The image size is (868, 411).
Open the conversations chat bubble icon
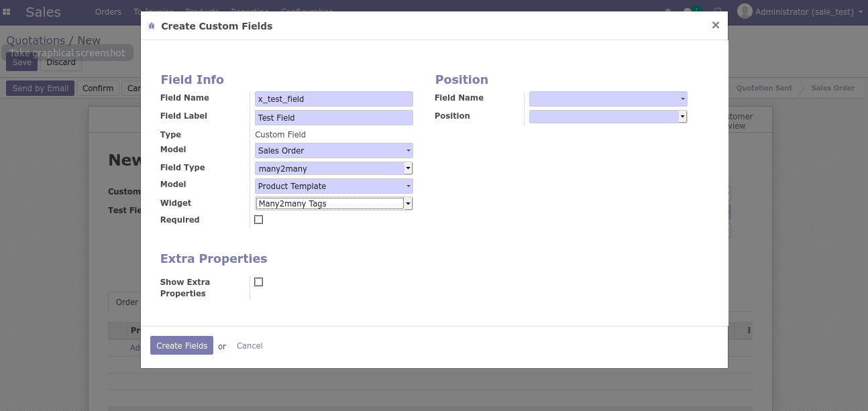(x=688, y=11)
